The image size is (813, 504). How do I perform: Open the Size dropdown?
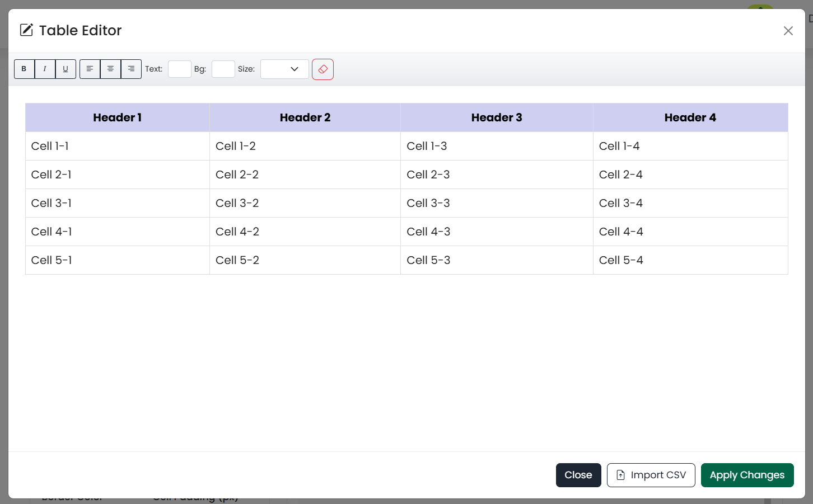284,69
